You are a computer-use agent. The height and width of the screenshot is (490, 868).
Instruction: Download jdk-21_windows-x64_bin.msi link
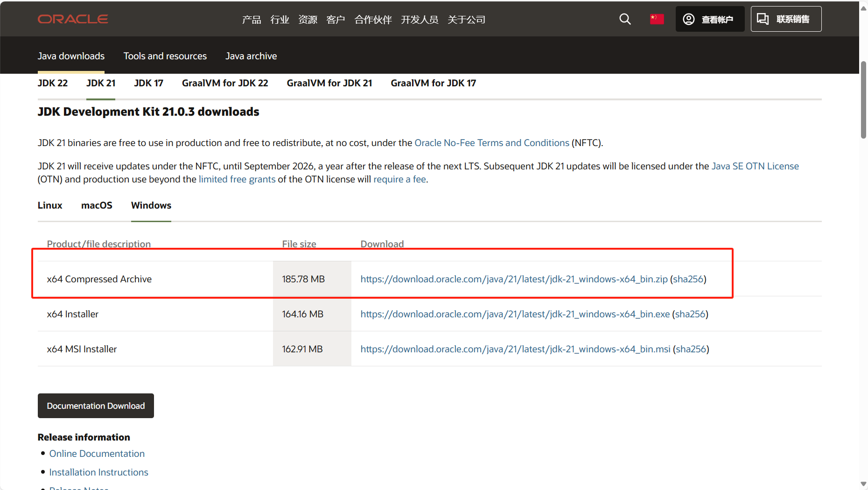pyautogui.click(x=515, y=349)
